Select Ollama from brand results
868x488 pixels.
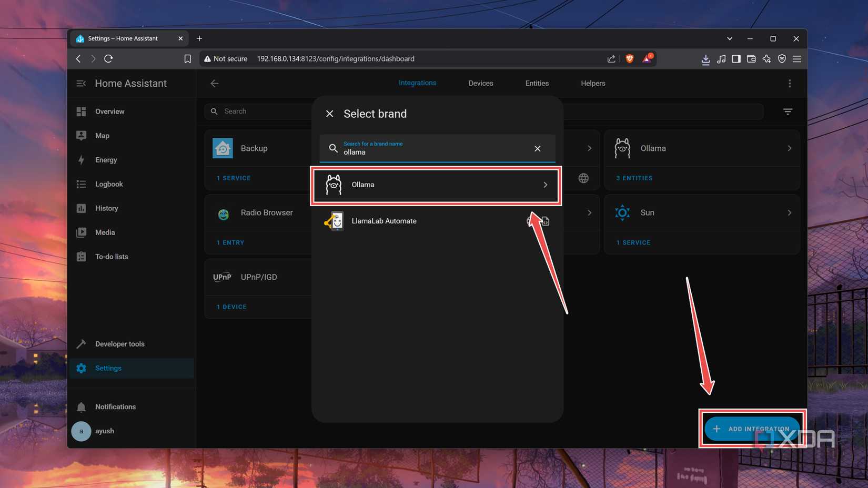click(x=436, y=185)
